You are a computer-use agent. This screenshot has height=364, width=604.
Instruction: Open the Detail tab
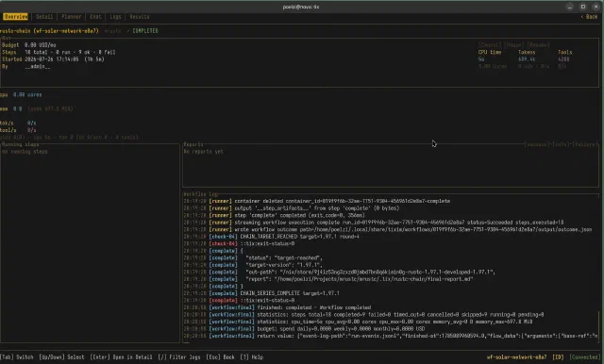tap(44, 17)
